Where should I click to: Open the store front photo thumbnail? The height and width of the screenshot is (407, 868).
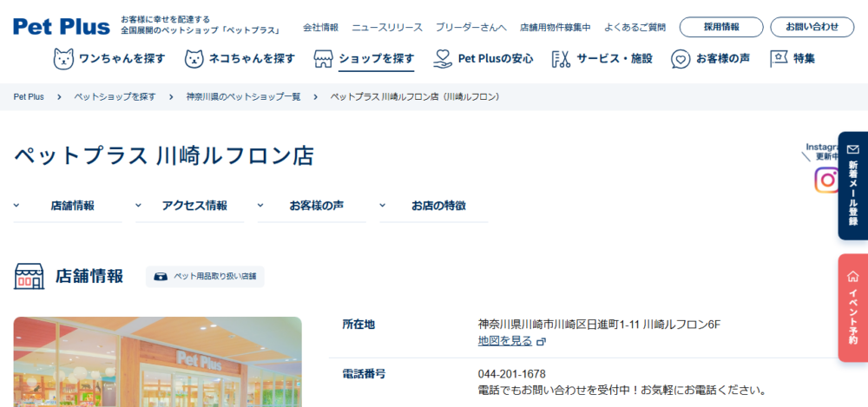(157, 362)
